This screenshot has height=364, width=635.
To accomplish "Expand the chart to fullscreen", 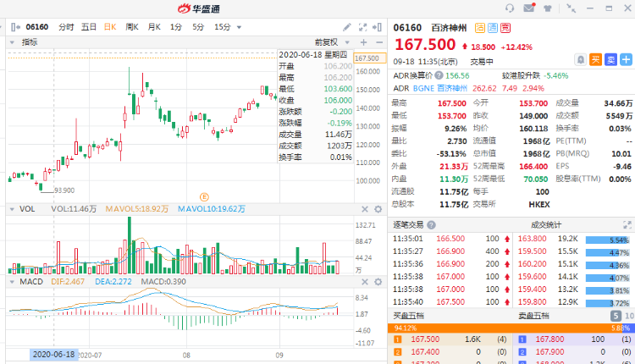I will click(x=362, y=27).
